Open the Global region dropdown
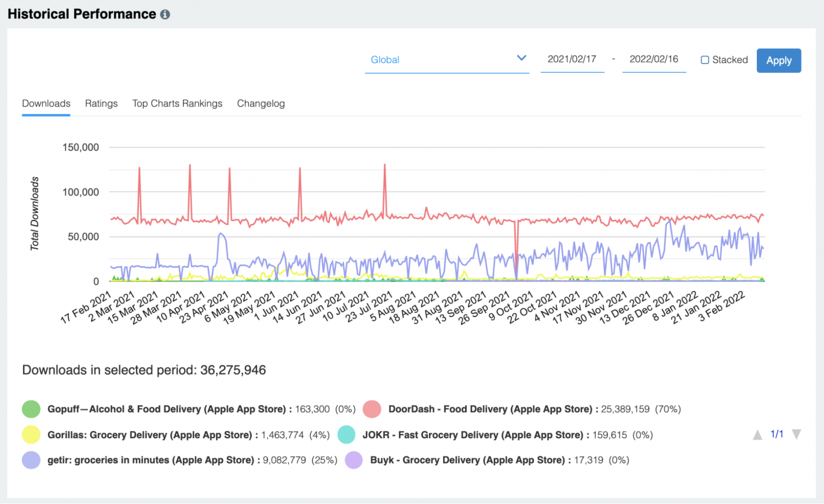Screen dimensions: 824x504 coord(447,59)
